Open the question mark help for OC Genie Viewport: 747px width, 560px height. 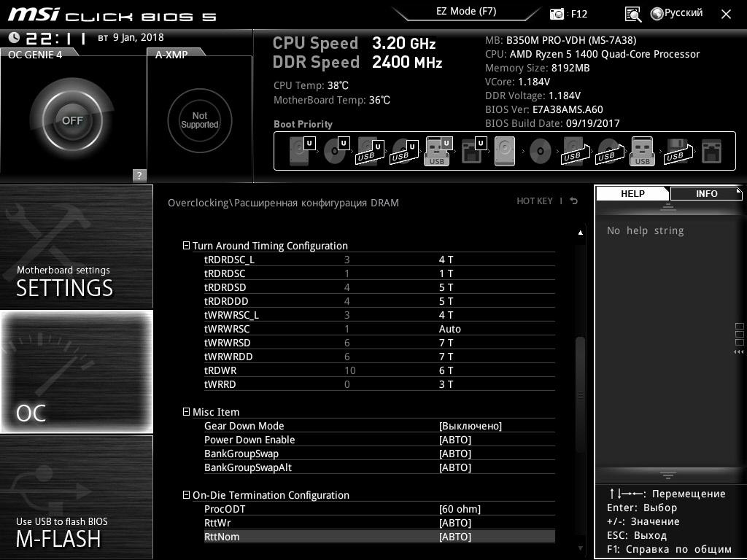point(139,175)
